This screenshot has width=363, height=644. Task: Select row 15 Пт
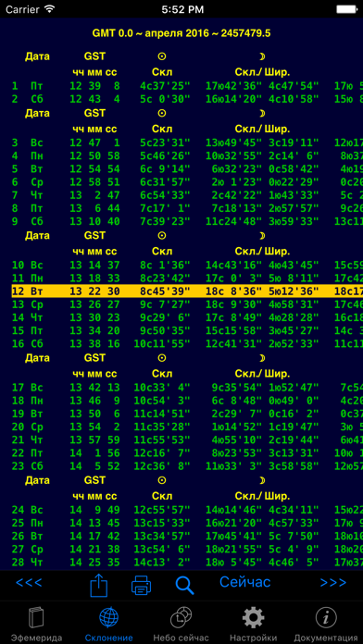click(x=187, y=330)
